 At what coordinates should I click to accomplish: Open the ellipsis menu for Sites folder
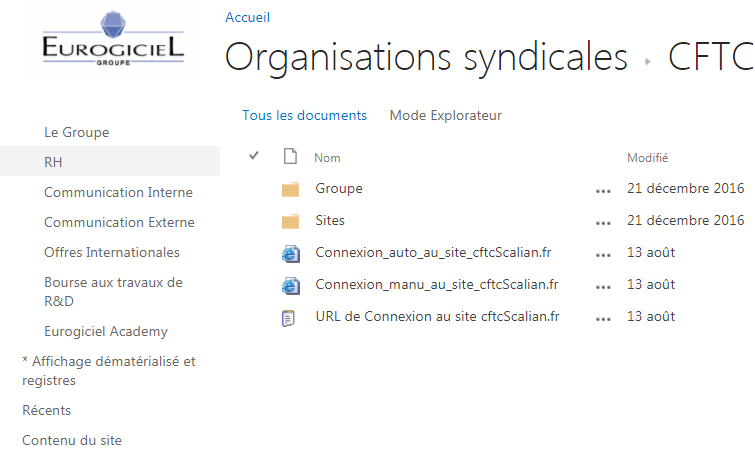603,223
